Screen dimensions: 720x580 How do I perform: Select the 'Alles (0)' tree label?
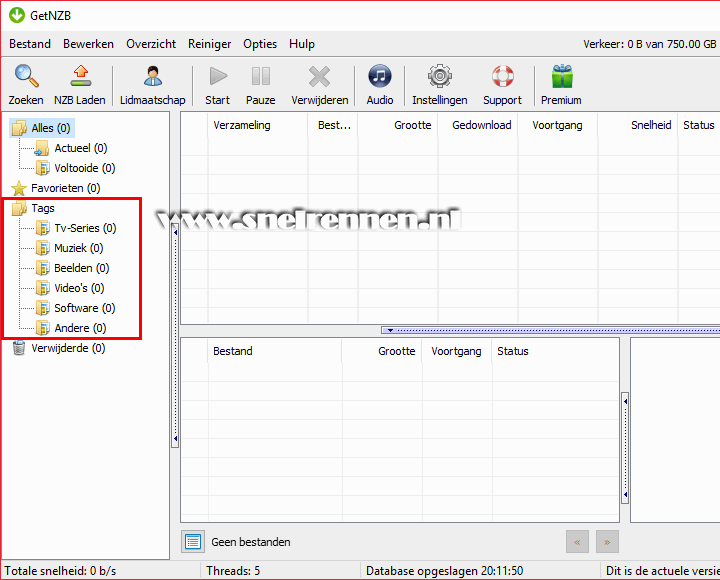[51, 128]
